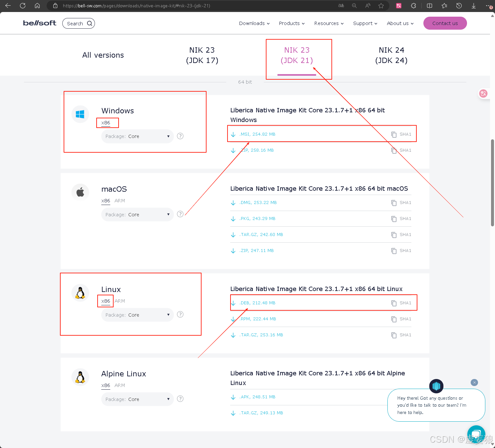Open browser home page icon
The image size is (495, 448).
37,6
